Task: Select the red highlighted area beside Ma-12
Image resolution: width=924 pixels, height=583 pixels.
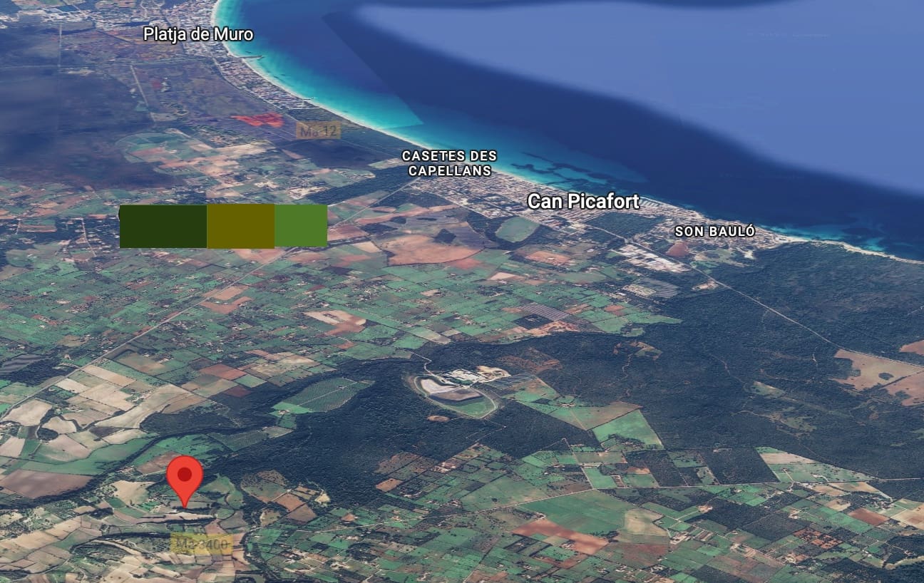Action: [259, 120]
